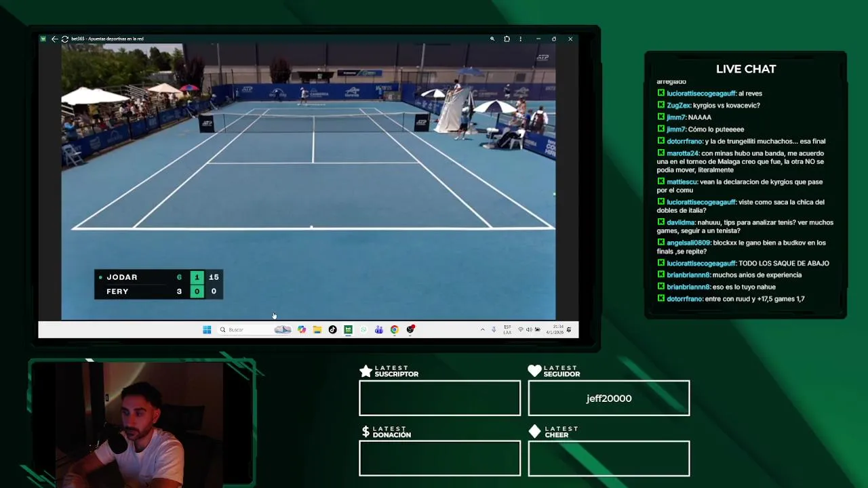Click the Latest Donación box
Image resolution: width=868 pixels, height=488 pixels.
[440, 458]
